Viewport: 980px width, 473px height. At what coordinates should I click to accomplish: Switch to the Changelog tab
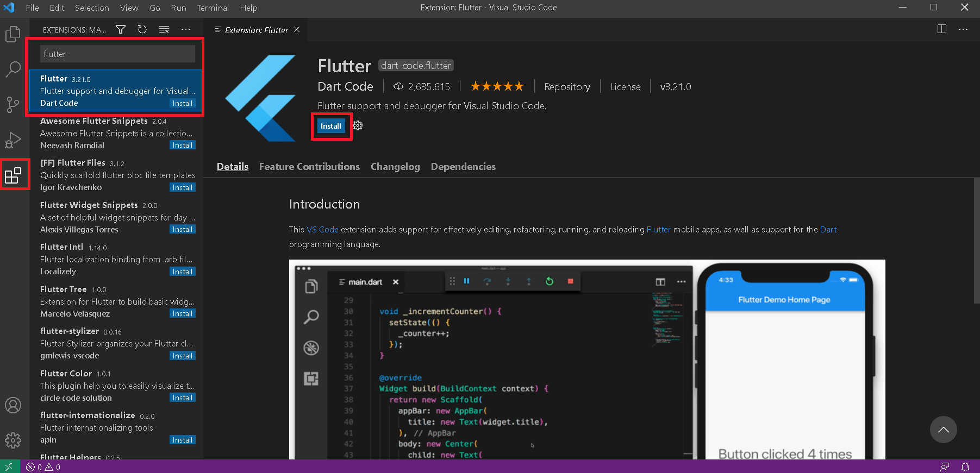pos(395,167)
